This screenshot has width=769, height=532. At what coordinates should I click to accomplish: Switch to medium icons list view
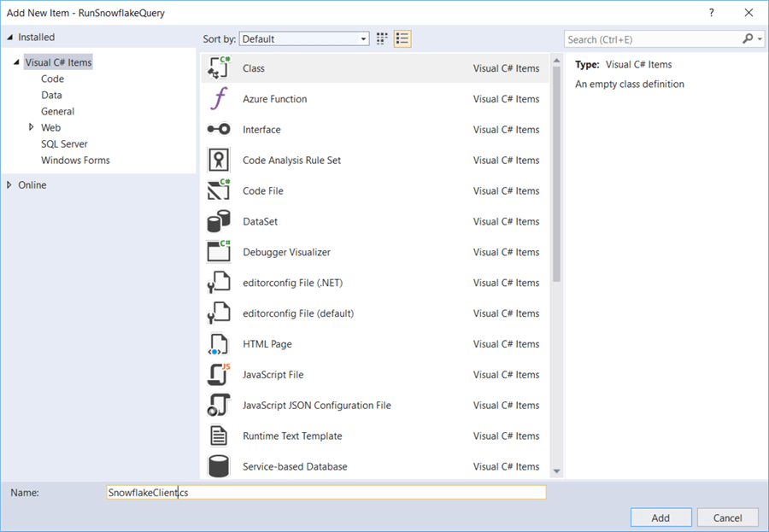point(402,38)
